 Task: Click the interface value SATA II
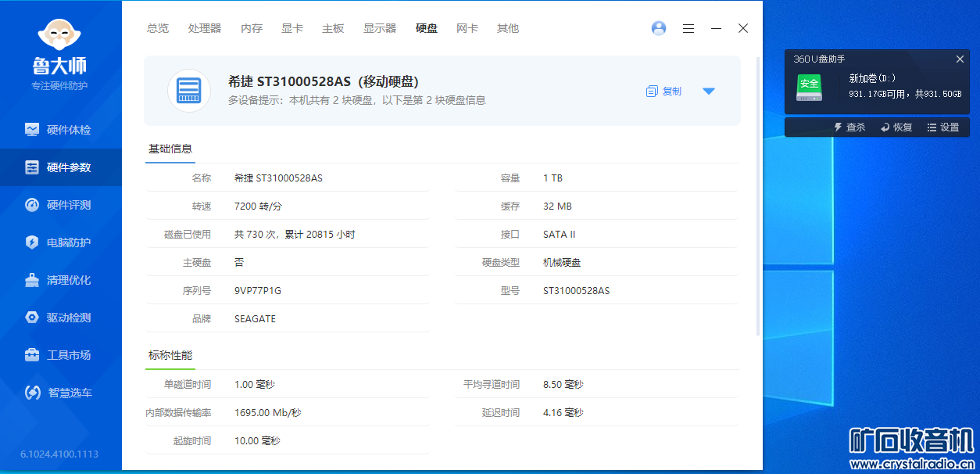[x=560, y=235]
